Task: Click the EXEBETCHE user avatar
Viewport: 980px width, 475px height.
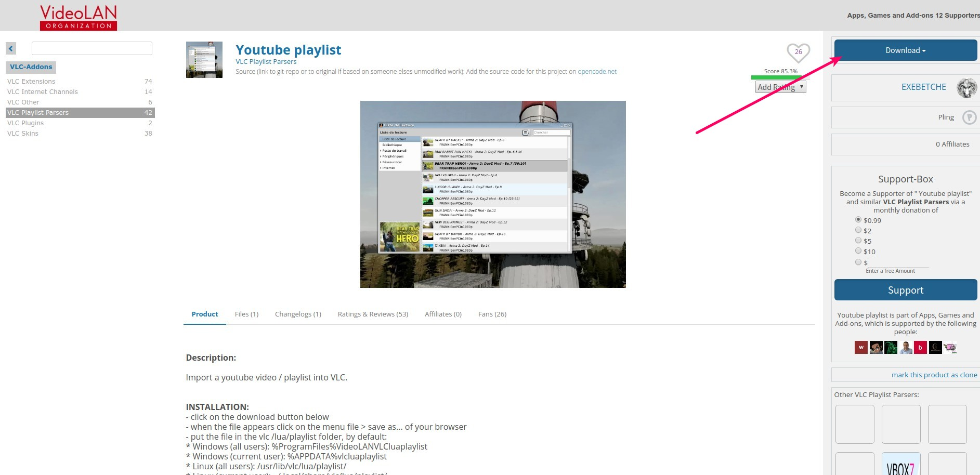Action: [x=967, y=88]
